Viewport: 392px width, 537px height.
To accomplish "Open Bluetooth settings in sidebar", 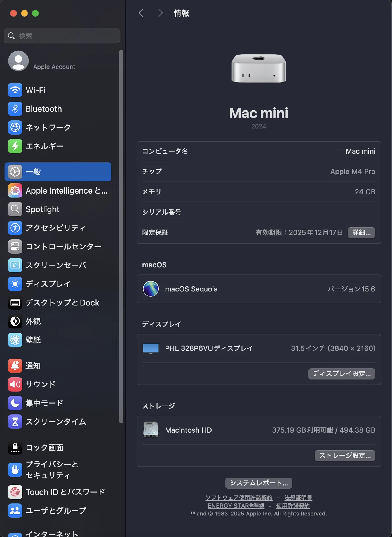I will click(x=58, y=109).
